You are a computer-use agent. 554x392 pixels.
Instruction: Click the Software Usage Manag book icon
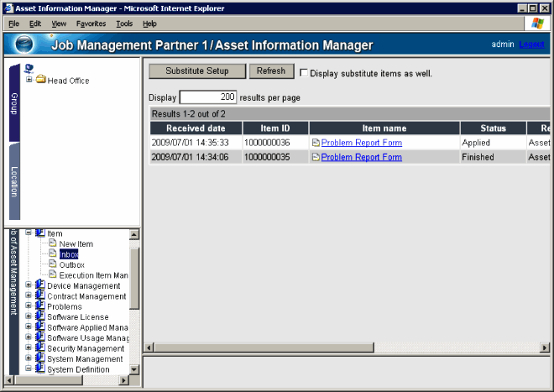(x=40, y=337)
